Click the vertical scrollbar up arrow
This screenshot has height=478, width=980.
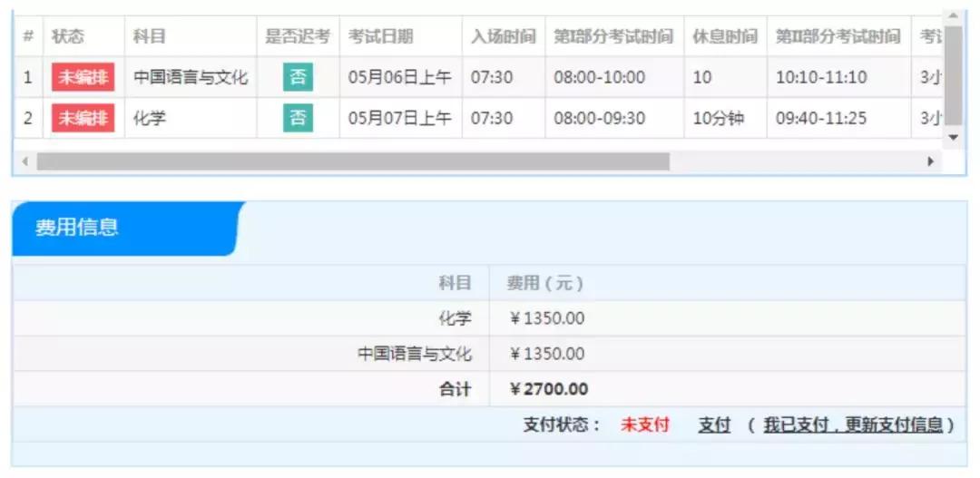click(953, 15)
